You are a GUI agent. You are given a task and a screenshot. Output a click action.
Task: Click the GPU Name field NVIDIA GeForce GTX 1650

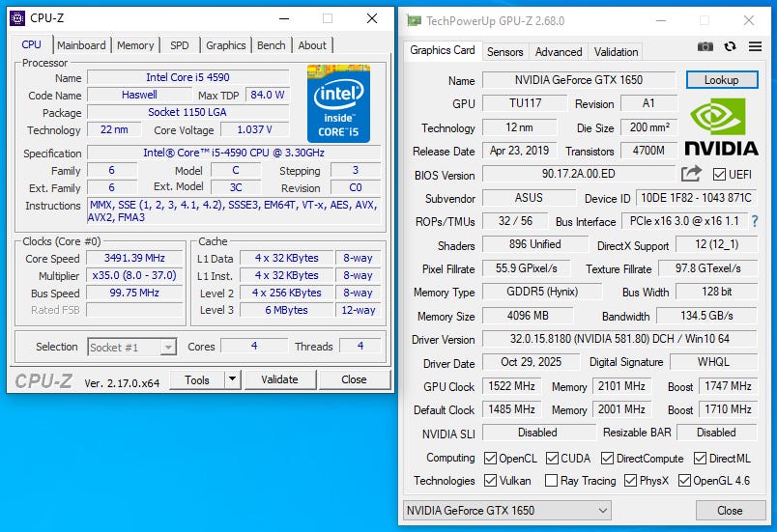tap(579, 80)
